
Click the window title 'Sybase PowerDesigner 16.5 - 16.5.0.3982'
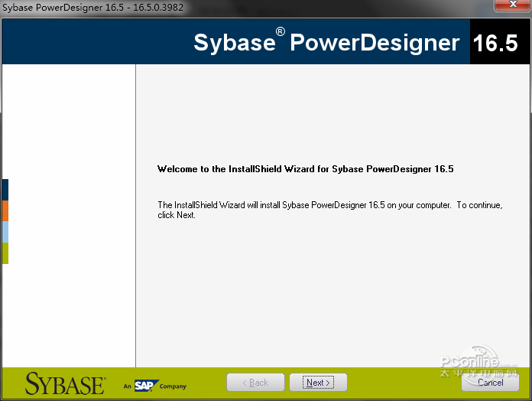click(x=93, y=7)
